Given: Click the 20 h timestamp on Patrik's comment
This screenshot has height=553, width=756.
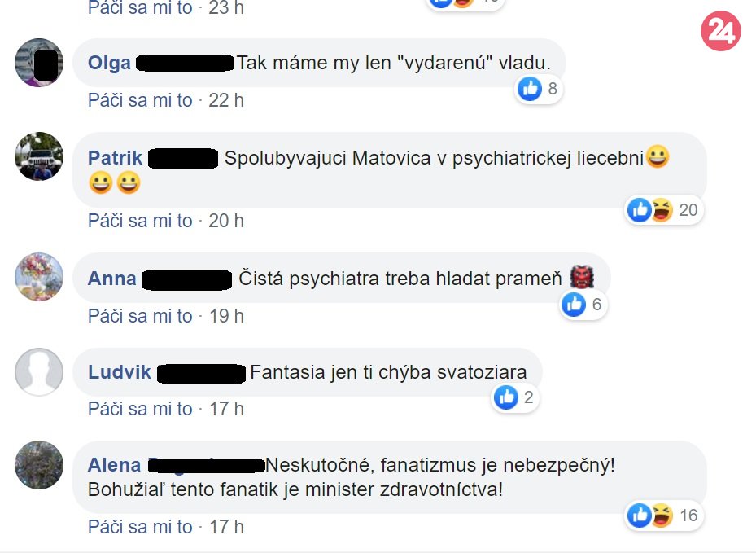Looking at the screenshot, I should pyautogui.click(x=226, y=221).
